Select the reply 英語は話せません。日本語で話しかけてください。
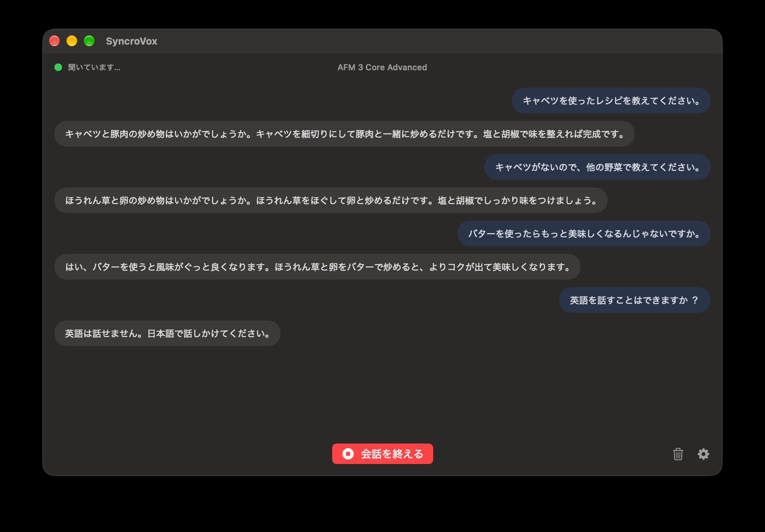Screen dimensions: 765x532 pos(167,333)
